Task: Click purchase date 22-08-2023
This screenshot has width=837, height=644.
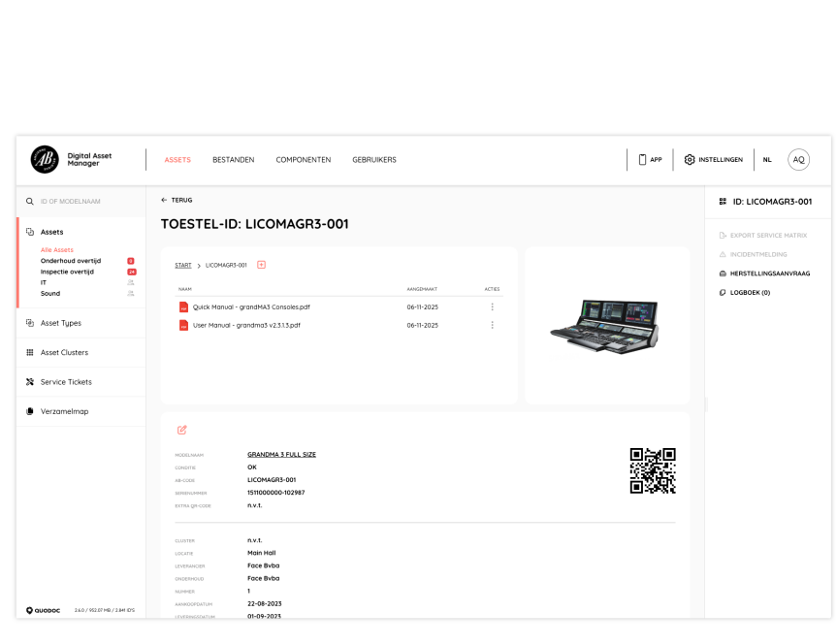Action: tap(264, 604)
